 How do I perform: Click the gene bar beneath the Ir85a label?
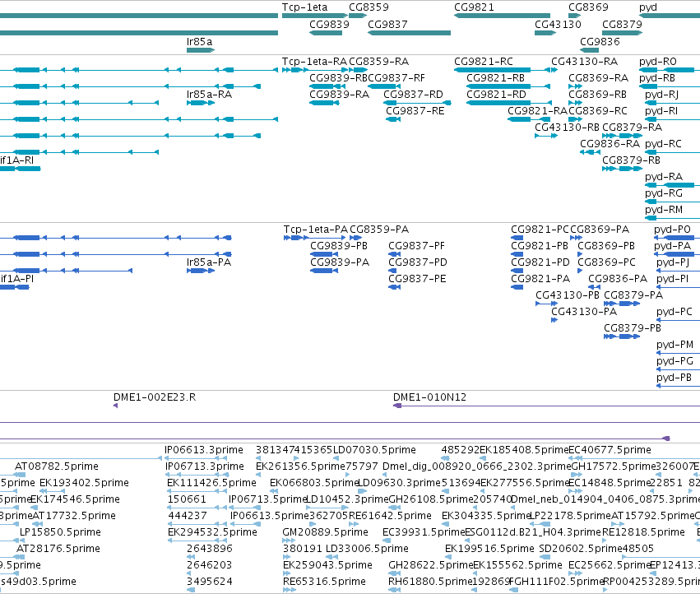[201, 50]
